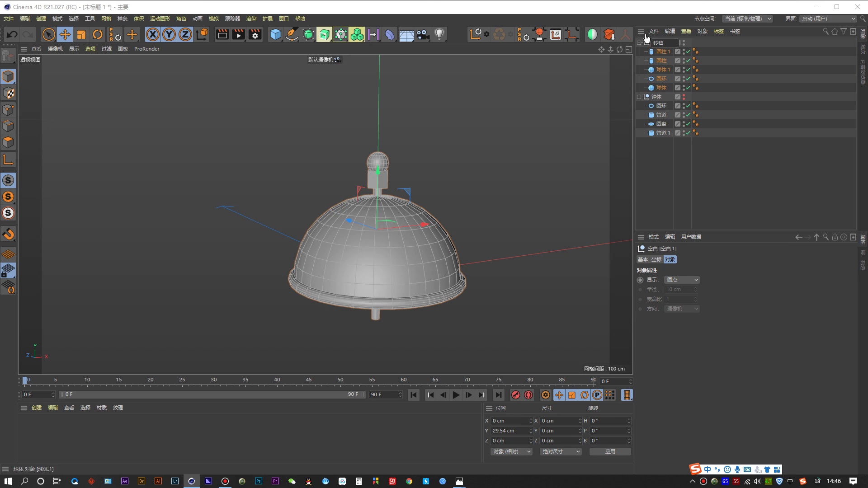The width and height of the screenshot is (868, 488).
Task: Click the 应用 apply button
Action: click(610, 451)
